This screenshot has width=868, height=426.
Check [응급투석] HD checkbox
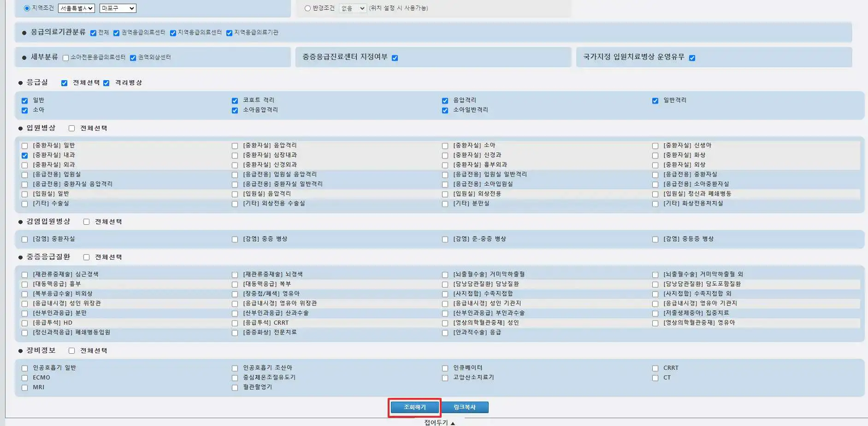(x=24, y=323)
